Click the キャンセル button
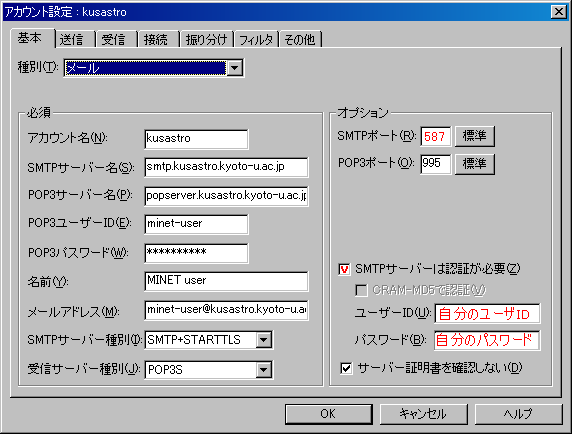Viewport: 572px width, 434px height. pyautogui.click(x=424, y=414)
